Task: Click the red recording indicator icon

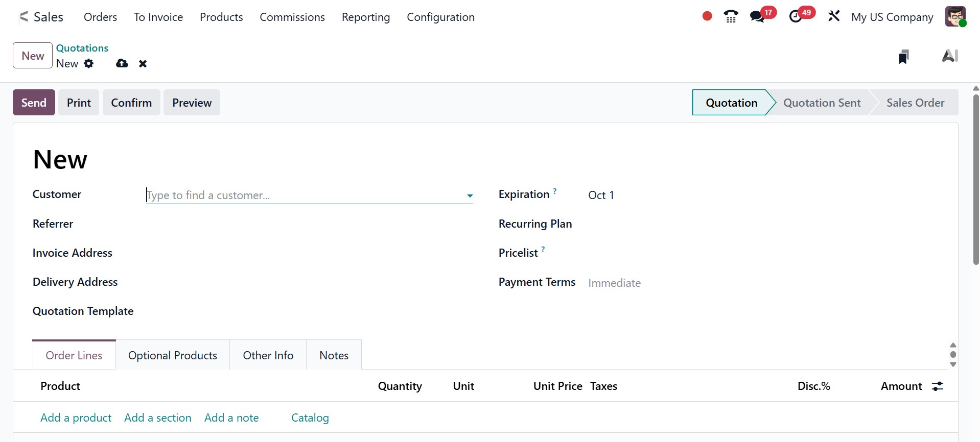Action: pyautogui.click(x=707, y=16)
